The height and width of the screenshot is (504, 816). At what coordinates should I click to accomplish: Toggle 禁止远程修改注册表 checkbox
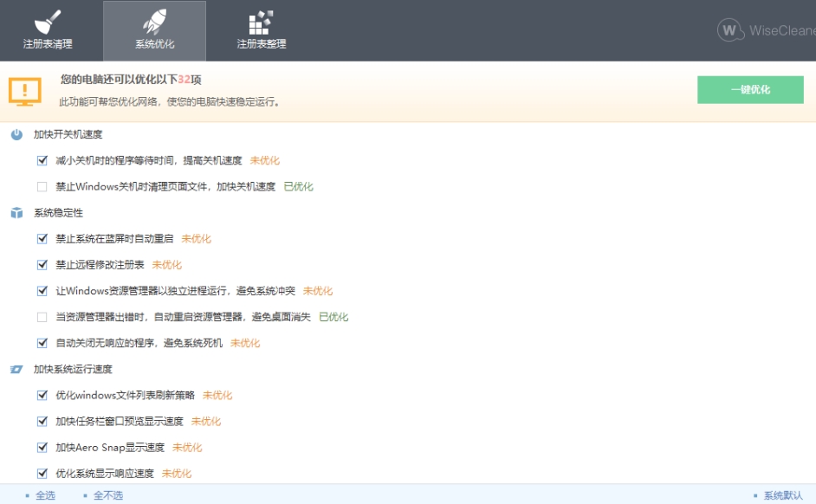(42, 265)
